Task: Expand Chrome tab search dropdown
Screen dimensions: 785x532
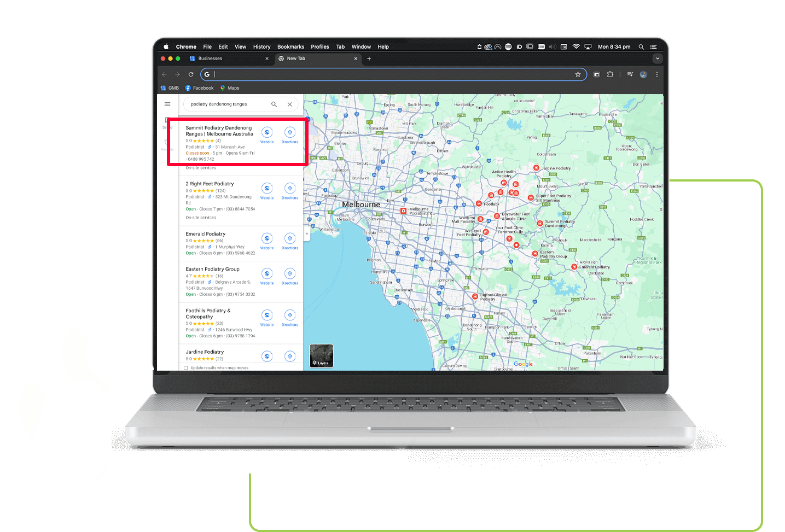Action: [x=658, y=59]
